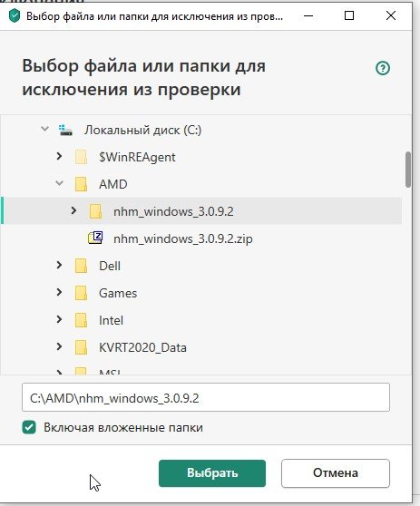Expand the nhm_windows_3.0.9.2 folder
The height and width of the screenshot is (506, 420).
click(73, 210)
